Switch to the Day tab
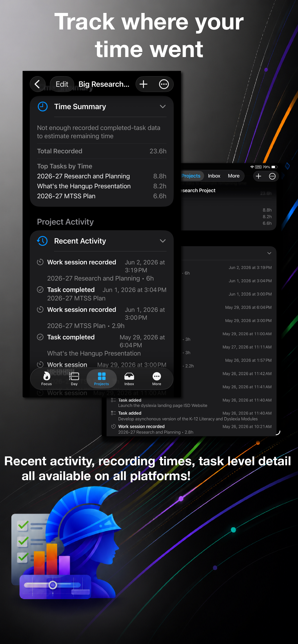The image size is (298, 644). tap(74, 379)
